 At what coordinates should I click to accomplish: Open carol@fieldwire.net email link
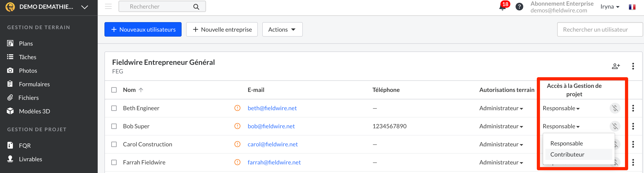point(272,144)
